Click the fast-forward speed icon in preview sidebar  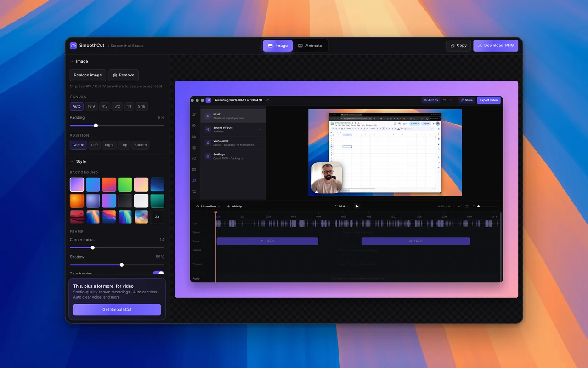(194, 137)
